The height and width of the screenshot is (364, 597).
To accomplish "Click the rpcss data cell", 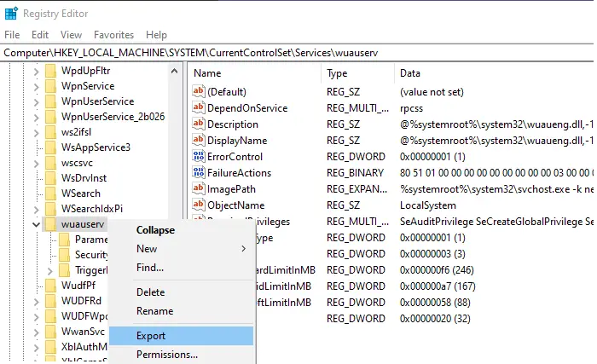I will tap(411, 108).
